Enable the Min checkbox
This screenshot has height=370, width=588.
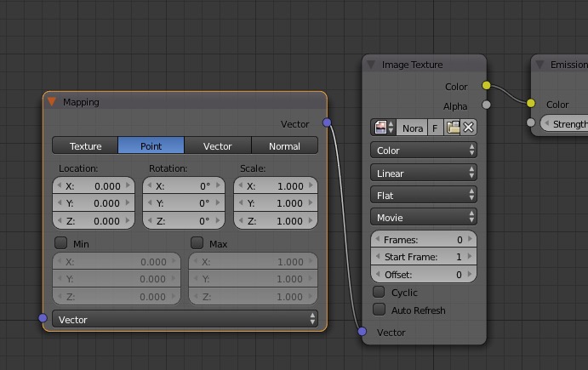click(60, 243)
